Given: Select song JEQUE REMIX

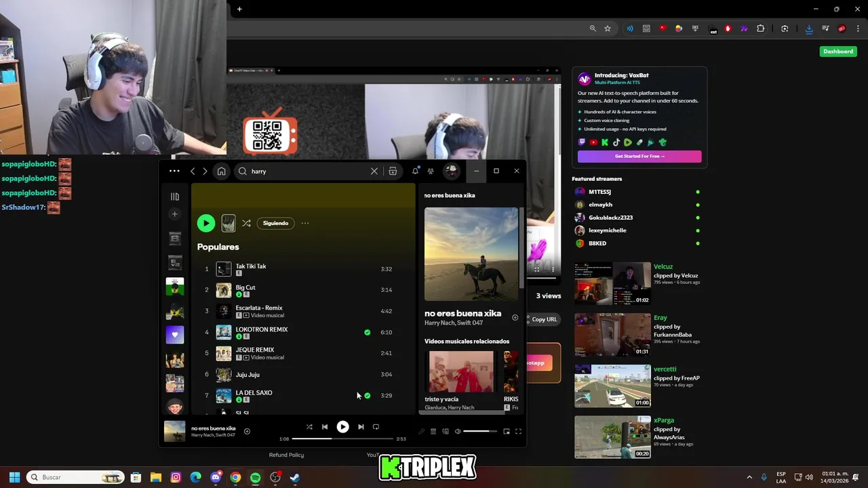Looking at the screenshot, I should [255, 350].
